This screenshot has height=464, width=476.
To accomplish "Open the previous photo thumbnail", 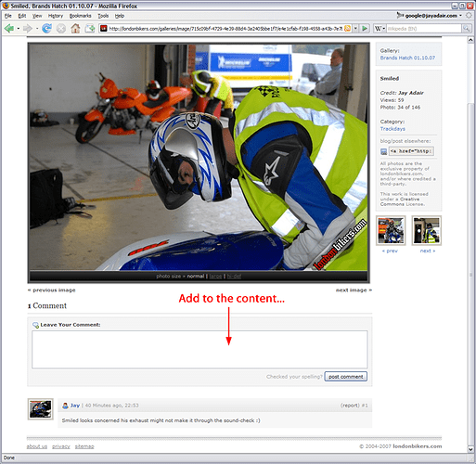I will tap(391, 231).
